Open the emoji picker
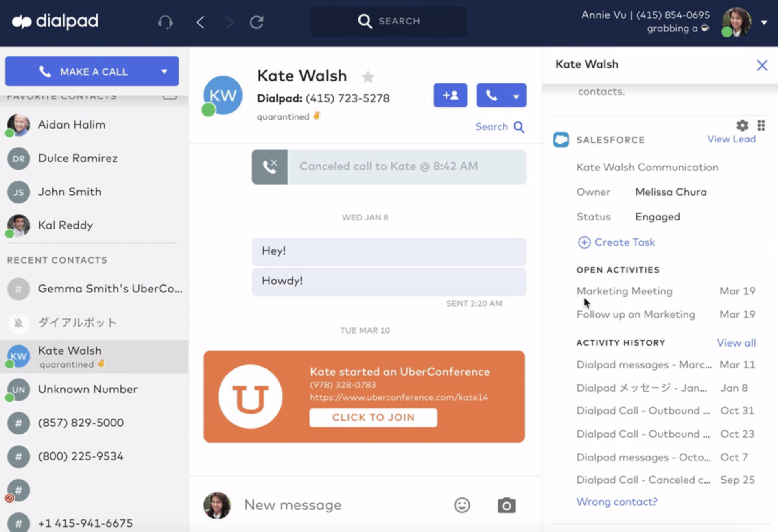Screen dimensions: 778x532 [x=462, y=506]
